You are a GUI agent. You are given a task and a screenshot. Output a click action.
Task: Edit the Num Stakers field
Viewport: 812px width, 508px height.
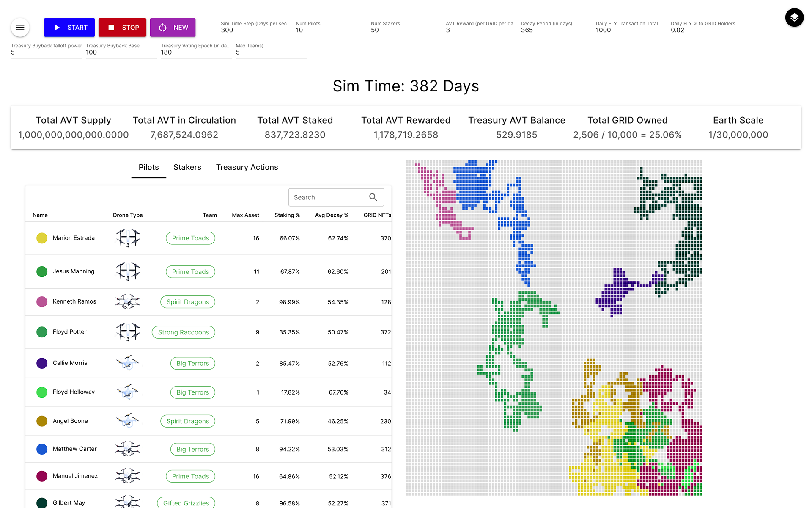pos(406,30)
